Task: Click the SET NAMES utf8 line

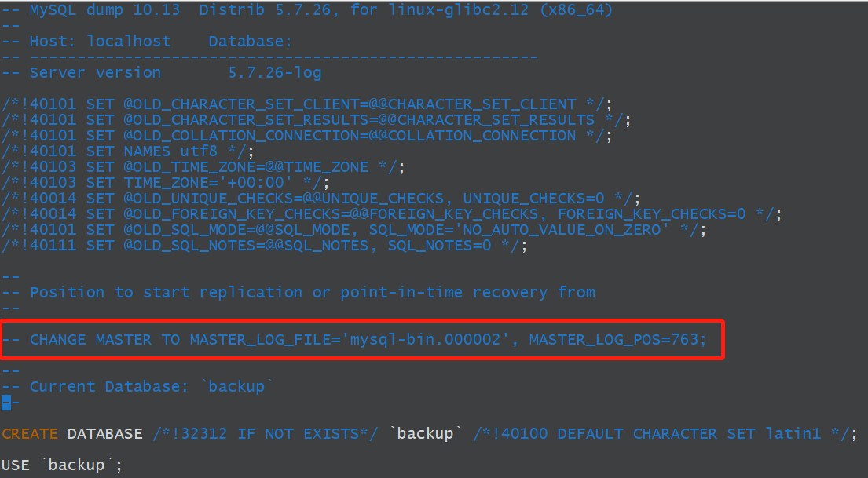Action: pos(128,151)
